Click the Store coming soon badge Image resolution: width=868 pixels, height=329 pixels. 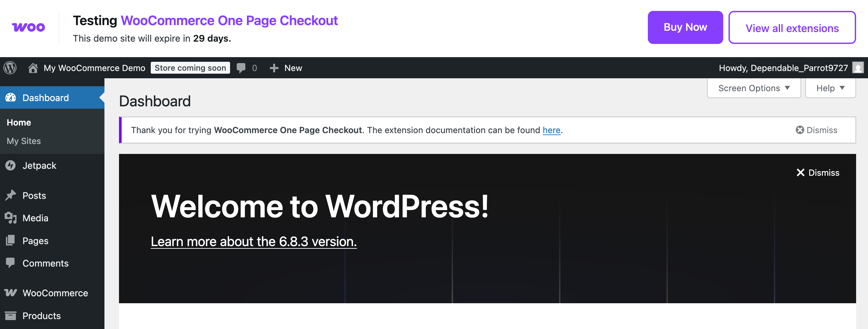pos(190,68)
